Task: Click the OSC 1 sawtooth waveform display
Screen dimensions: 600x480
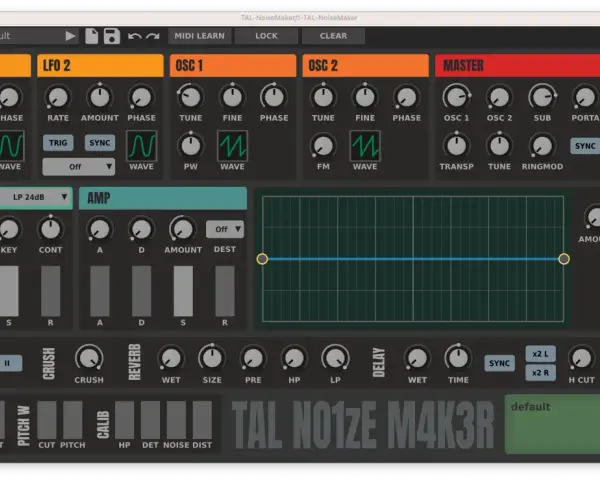Action: click(x=232, y=146)
